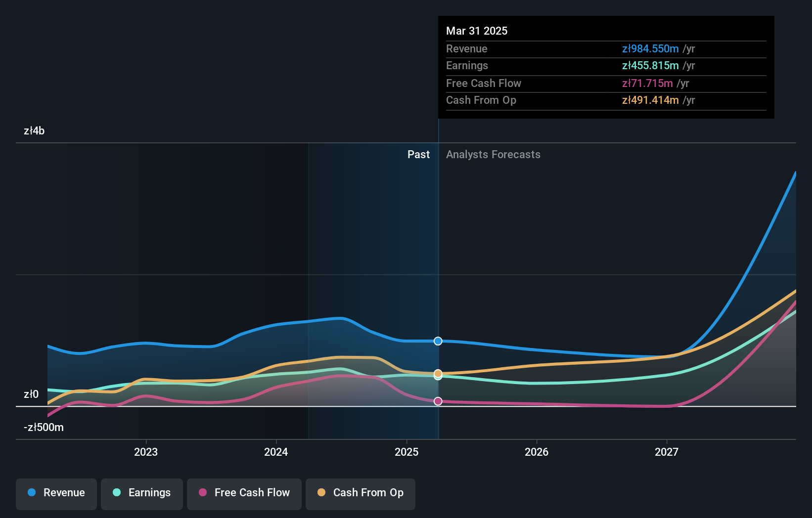Click the zł0 y-axis label
This screenshot has height=518, width=812.
coord(31,394)
